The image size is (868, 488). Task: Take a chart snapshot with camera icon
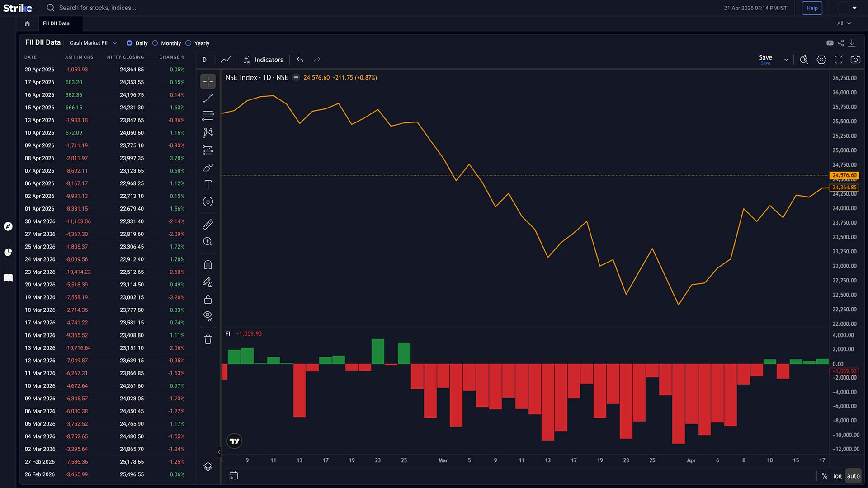tap(855, 60)
